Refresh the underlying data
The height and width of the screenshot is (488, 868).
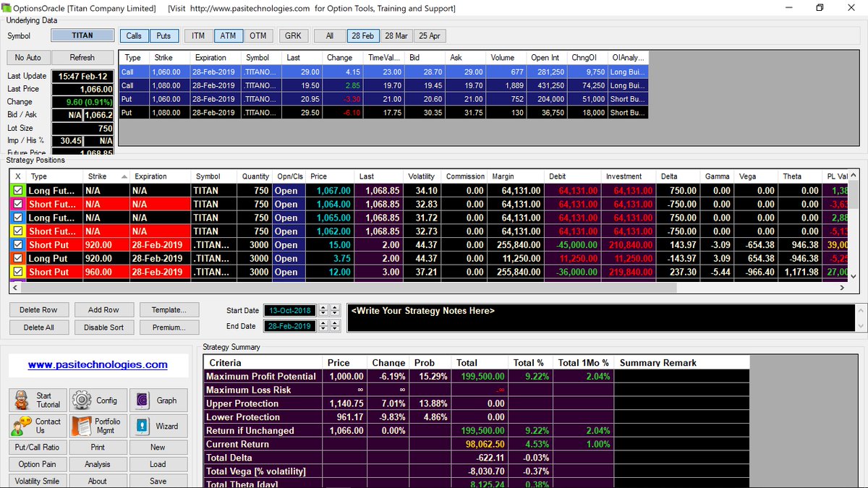tap(82, 57)
